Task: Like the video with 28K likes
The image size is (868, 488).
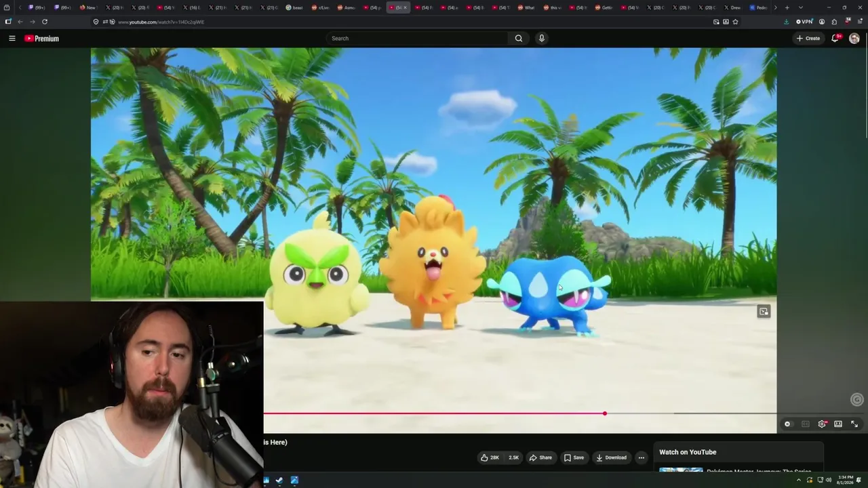Action: (x=490, y=457)
